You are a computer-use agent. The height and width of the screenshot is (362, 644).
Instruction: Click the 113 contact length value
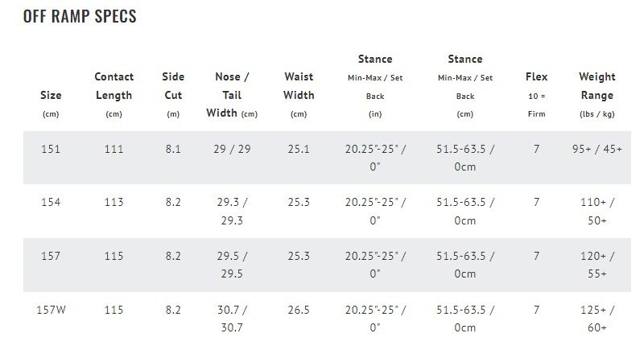point(114,202)
